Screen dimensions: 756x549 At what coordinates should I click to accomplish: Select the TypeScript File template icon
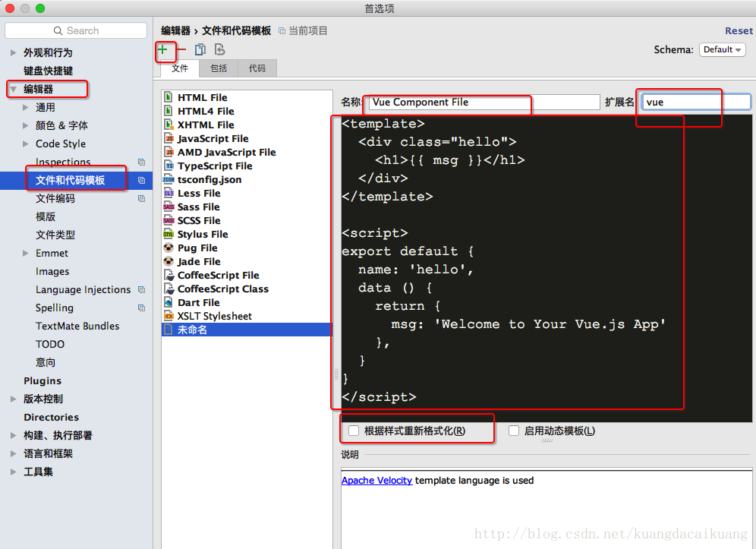pyautogui.click(x=169, y=166)
